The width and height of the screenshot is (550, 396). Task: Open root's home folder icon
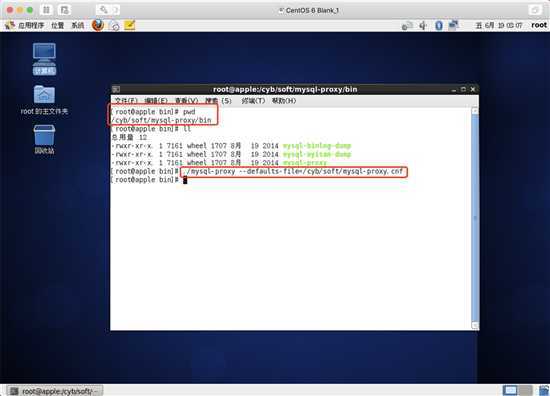coord(44,100)
